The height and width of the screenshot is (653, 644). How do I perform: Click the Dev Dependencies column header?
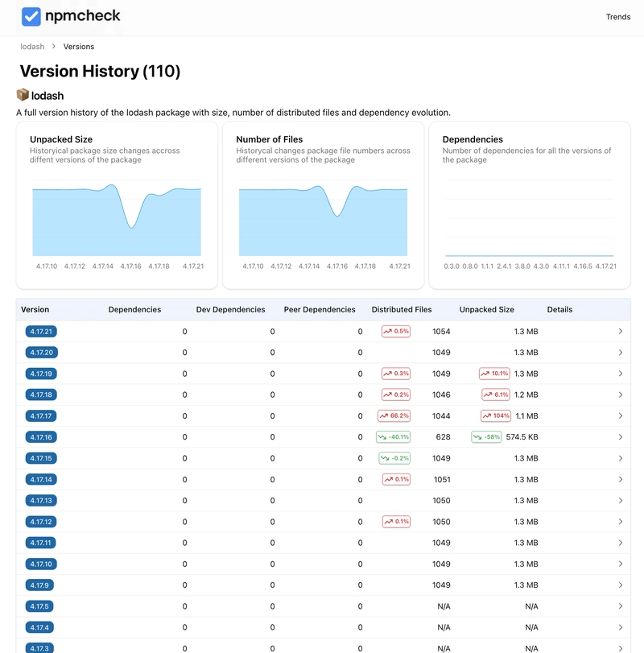pos(230,309)
